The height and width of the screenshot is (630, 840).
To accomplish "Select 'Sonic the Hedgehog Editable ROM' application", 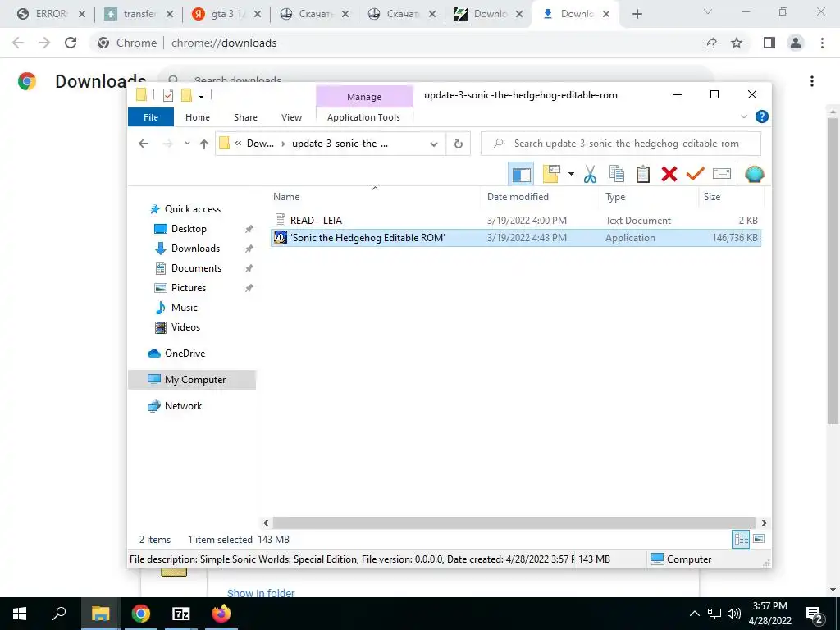I will coord(516,238).
